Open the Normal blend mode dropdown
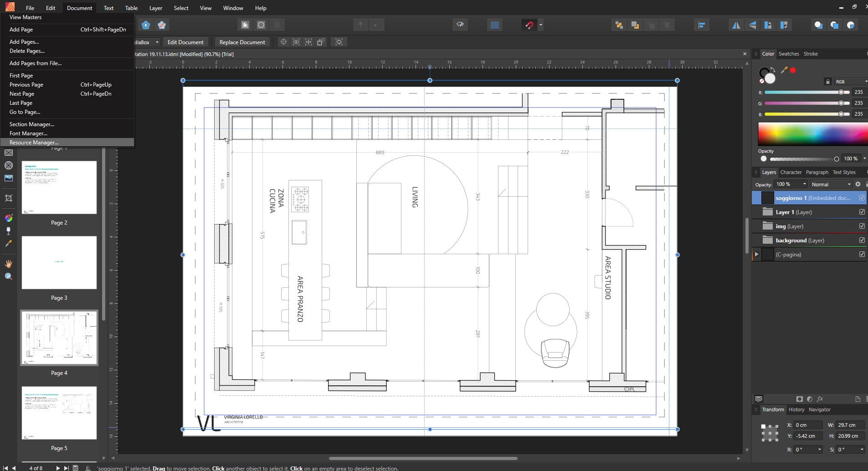Viewport: 868px width, 471px height. point(831,184)
